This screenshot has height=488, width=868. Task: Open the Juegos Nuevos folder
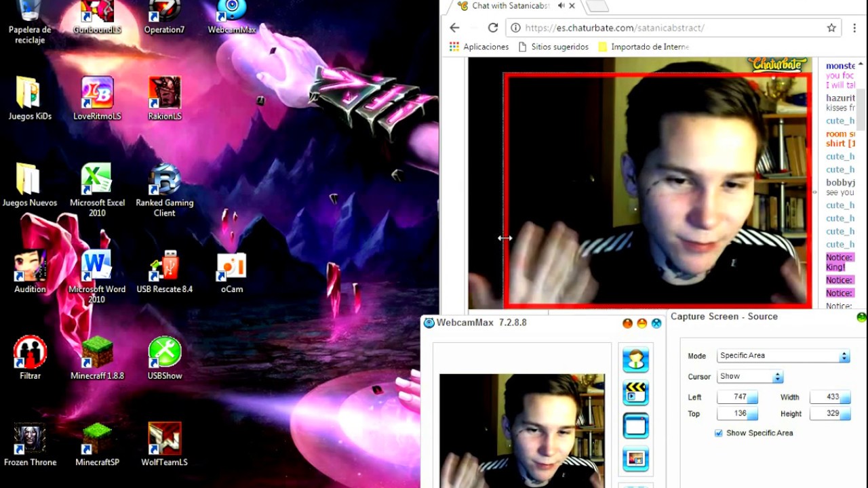point(30,184)
